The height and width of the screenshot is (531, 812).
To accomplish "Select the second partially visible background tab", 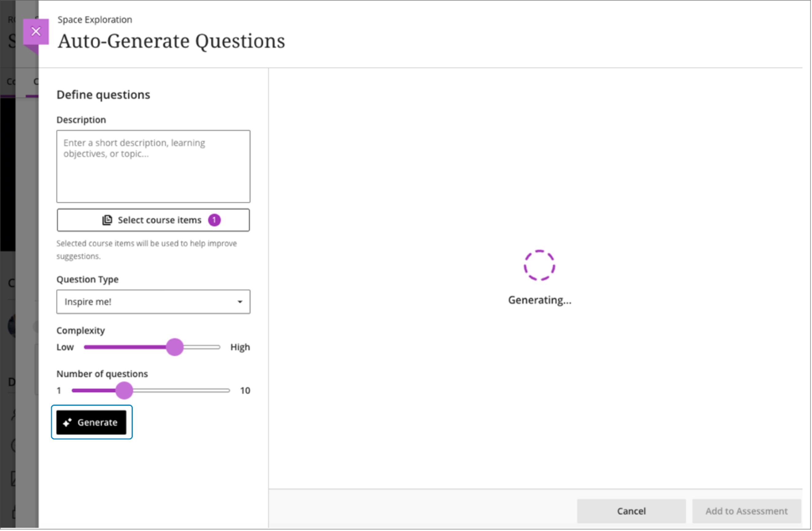I will pos(36,81).
